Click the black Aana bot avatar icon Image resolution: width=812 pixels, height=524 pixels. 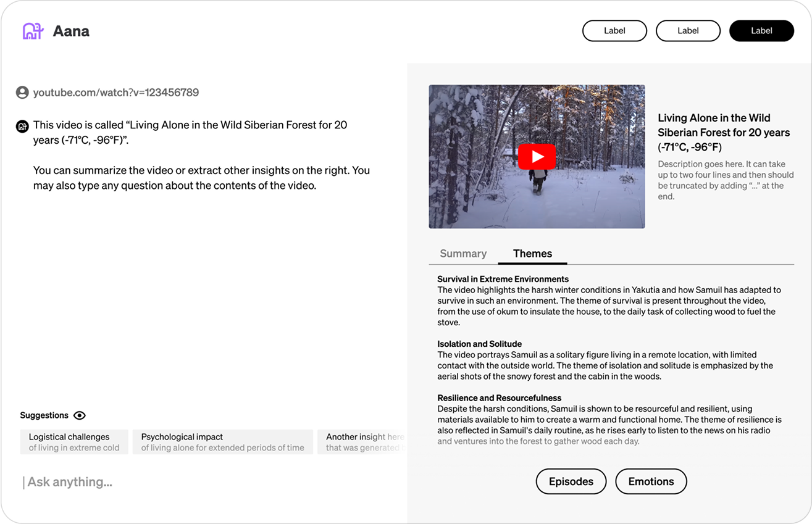(22, 126)
